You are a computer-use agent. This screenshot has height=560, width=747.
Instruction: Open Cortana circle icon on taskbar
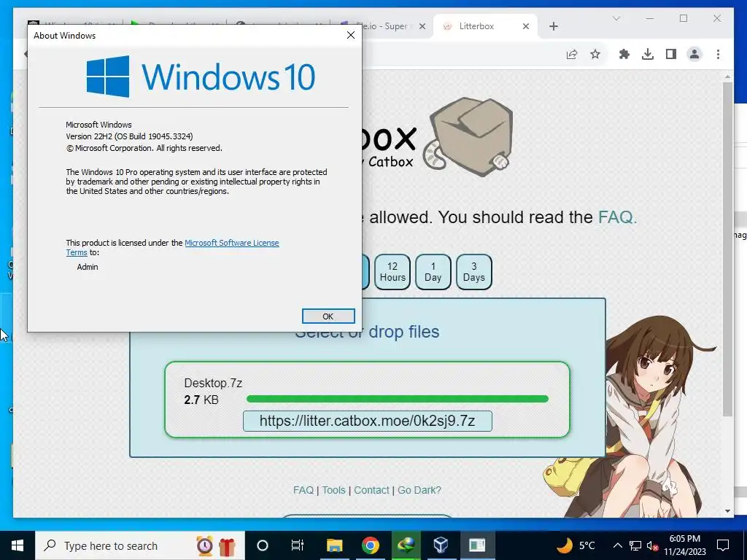[263, 545]
